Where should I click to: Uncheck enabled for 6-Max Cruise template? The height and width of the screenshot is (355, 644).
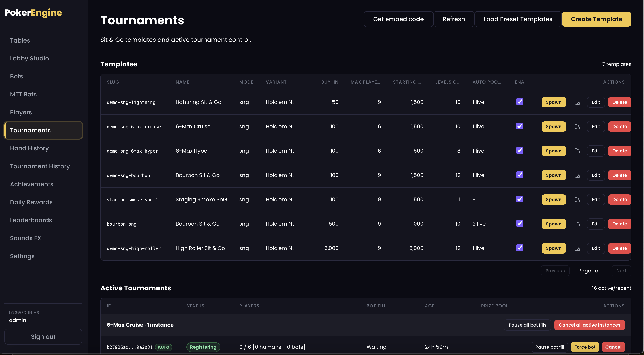click(x=520, y=126)
